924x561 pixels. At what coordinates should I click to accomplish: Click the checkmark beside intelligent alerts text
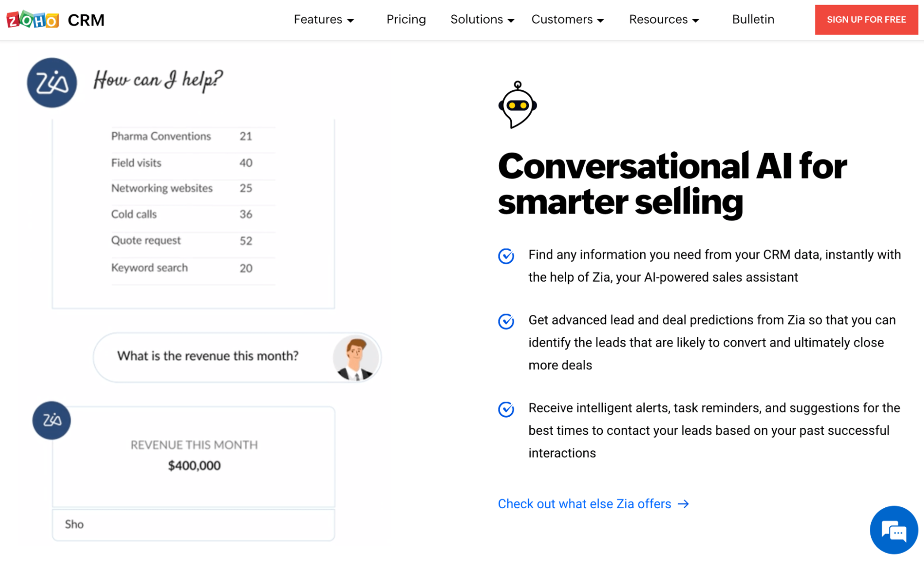coord(506,409)
